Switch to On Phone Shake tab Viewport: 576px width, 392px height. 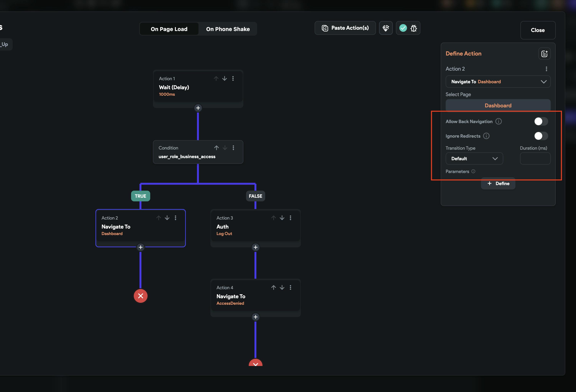(228, 29)
